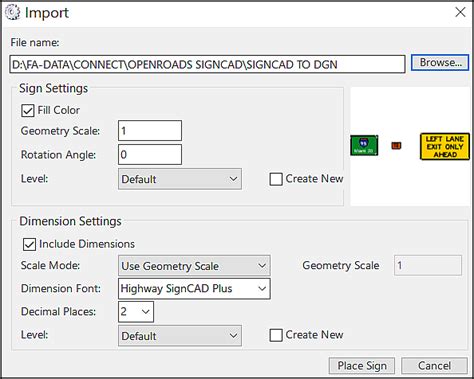The height and width of the screenshot is (379, 474).
Task: Click the File name label
Action: coord(35,43)
